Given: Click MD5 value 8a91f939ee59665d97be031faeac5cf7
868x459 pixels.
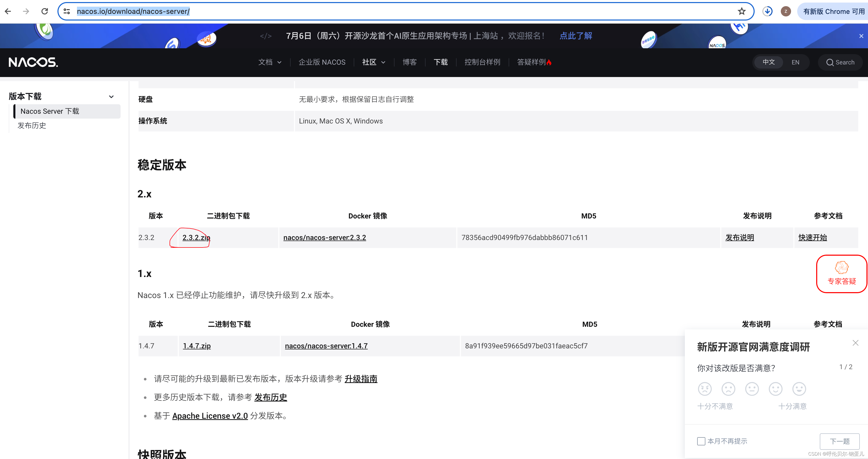Looking at the screenshot, I should [x=526, y=346].
